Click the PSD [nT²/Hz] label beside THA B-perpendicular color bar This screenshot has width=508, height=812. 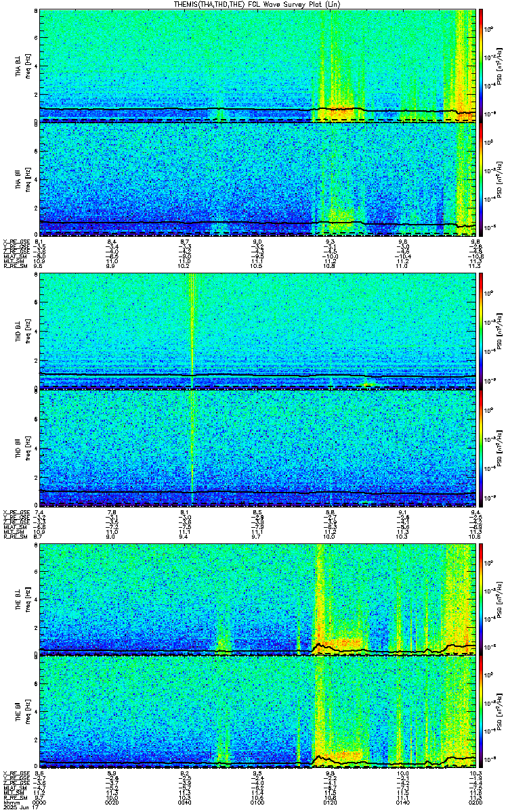click(x=499, y=66)
